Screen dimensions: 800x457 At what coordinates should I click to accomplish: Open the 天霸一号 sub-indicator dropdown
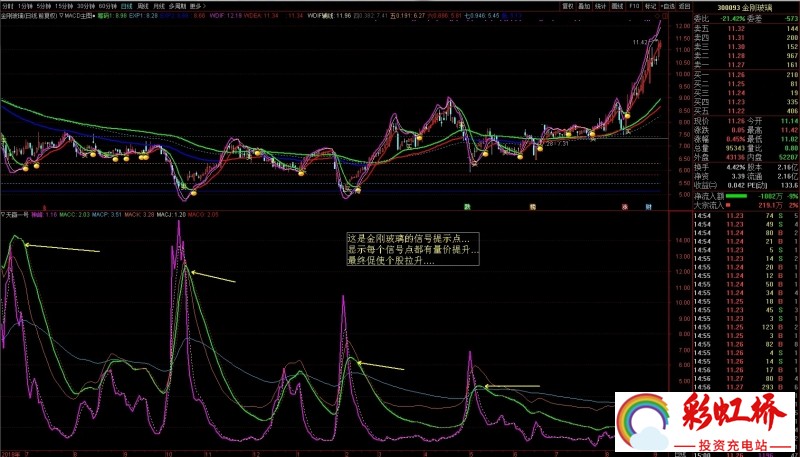tap(15, 215)
